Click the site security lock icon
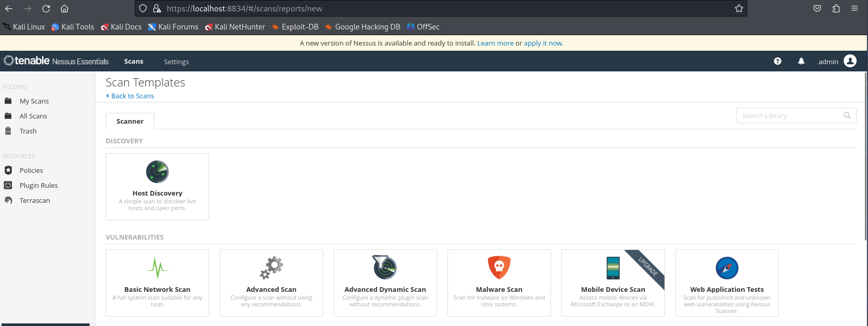This screenshot has width=868, height=326. 157,8
